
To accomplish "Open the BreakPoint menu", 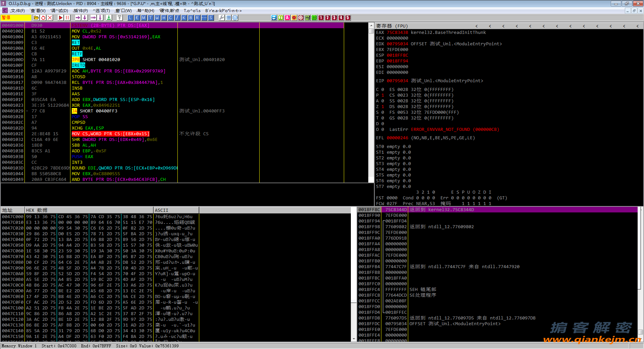I will pos(223,11).
